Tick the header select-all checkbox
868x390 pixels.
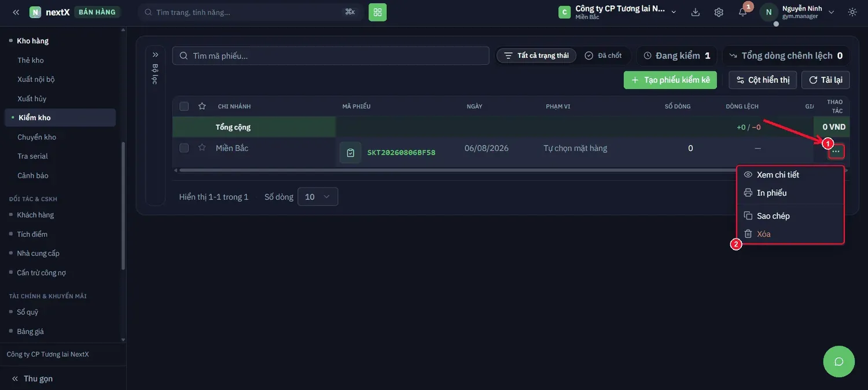[184, 106]
